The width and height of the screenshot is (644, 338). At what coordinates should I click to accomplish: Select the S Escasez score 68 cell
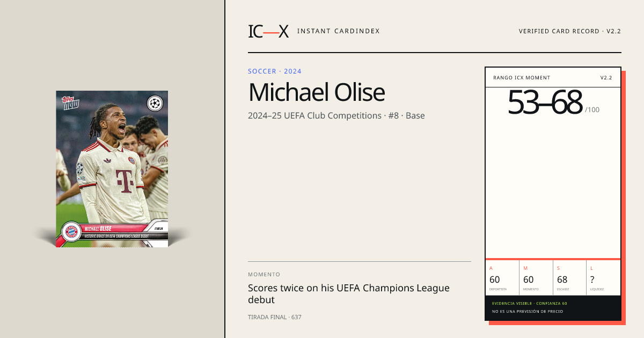(x=570, y=278)
